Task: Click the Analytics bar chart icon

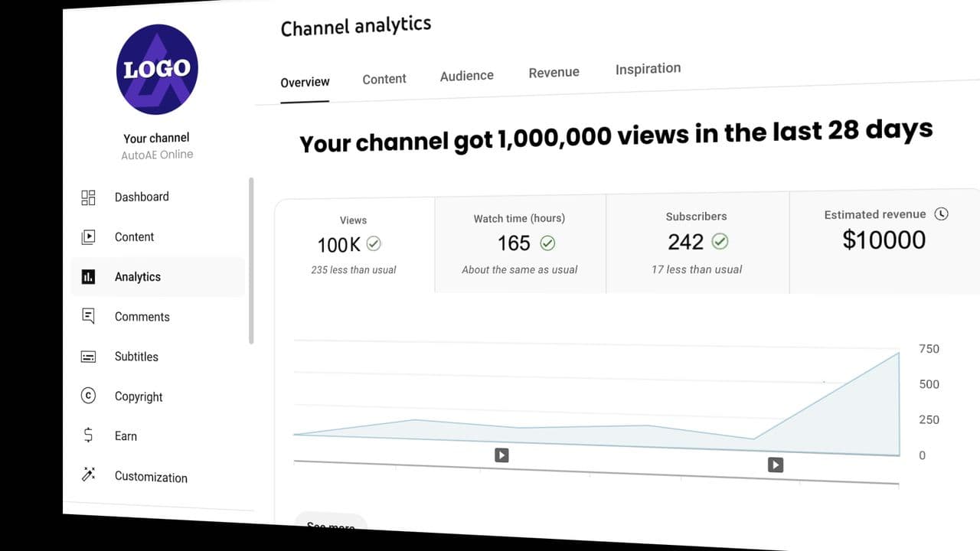Action: [88, 277]
